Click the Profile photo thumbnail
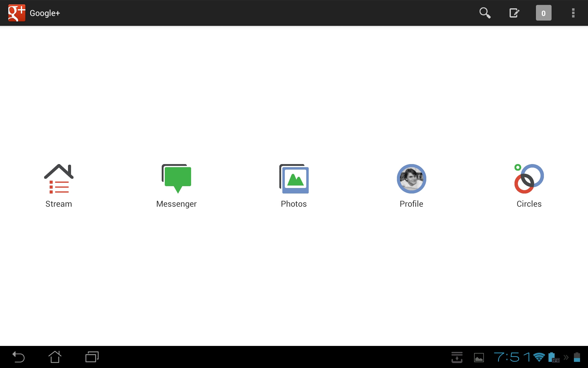Image resolution: width=588 pixels, height=368 pixels. click(x=411, y=179)
